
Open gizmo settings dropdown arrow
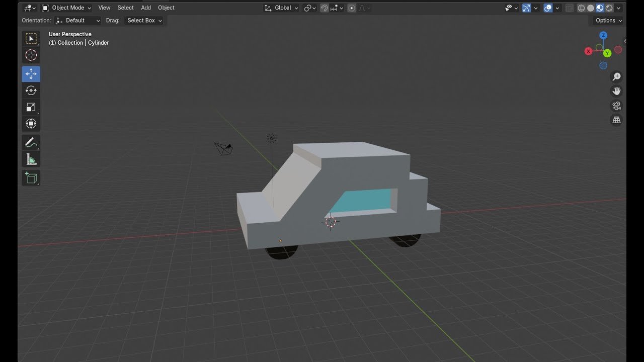(536, 8)
